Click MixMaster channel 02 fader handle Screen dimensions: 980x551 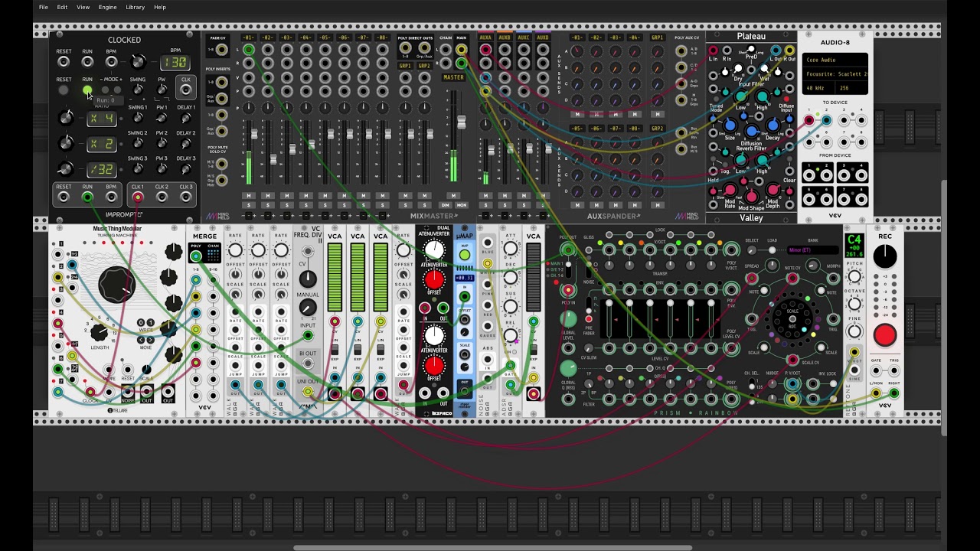point(273,160)
